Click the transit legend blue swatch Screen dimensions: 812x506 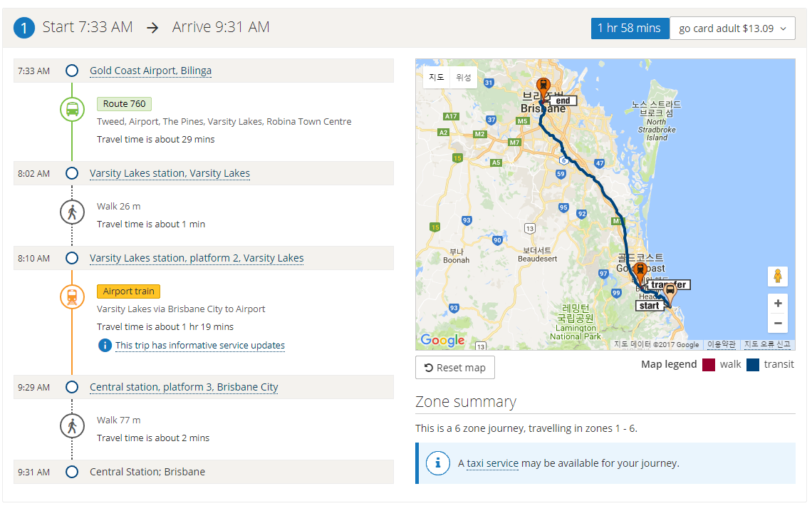tap(753, 365)
